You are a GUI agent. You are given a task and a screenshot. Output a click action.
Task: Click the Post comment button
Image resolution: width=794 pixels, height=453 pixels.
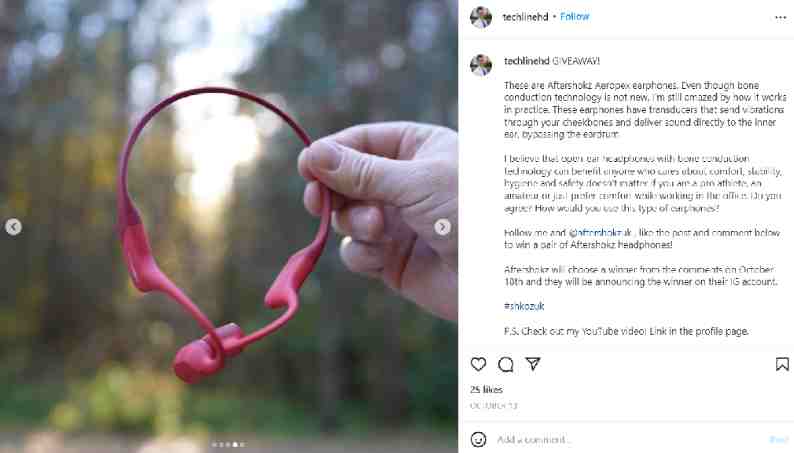[778, 439]
